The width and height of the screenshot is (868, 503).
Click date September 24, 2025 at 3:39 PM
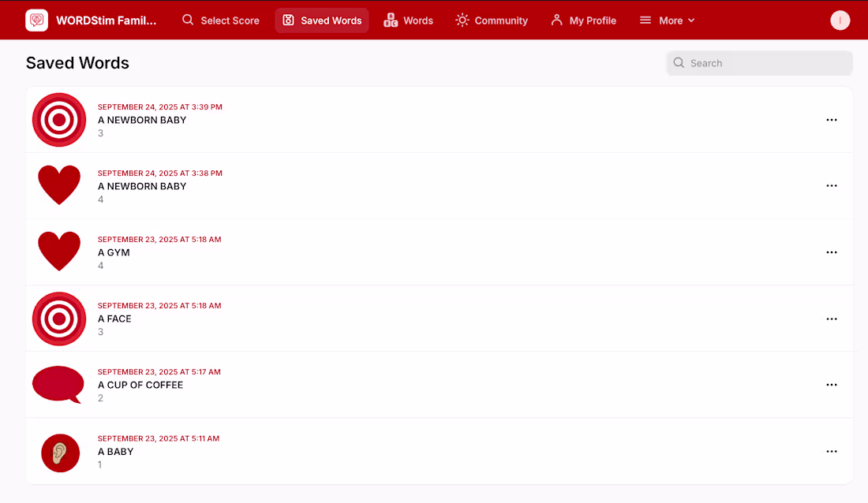coord(160,106)
